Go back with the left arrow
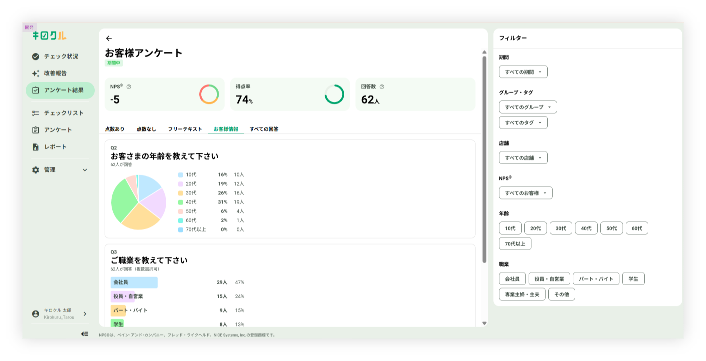 pos(109,39)
